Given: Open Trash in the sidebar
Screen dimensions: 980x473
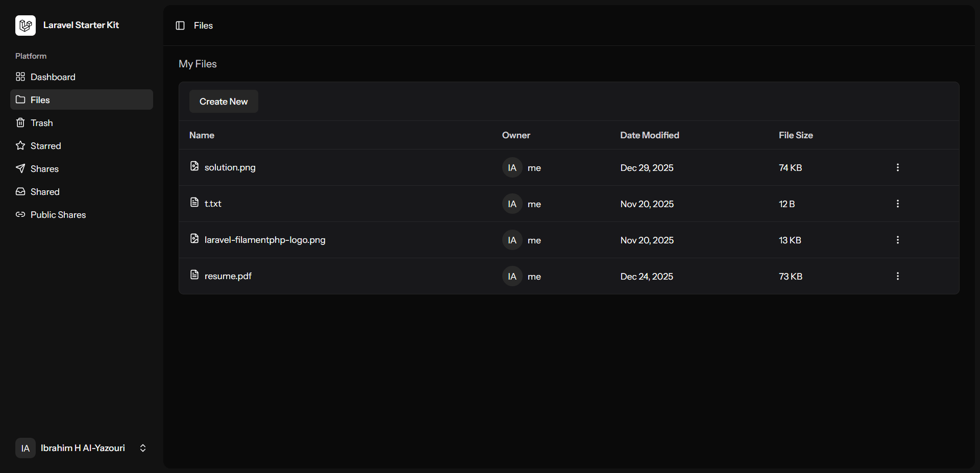Looking at the screenshot, I should [x=82, y=122].
